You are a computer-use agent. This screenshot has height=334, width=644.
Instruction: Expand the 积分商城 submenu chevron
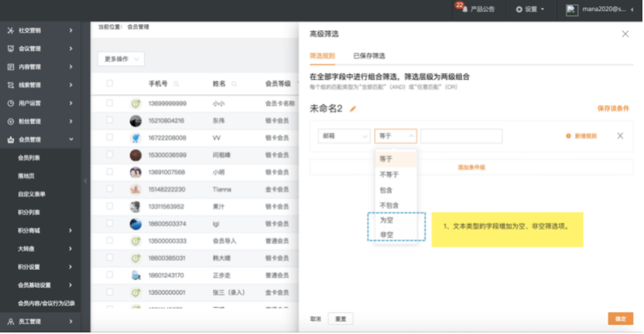tap(70, 230)
